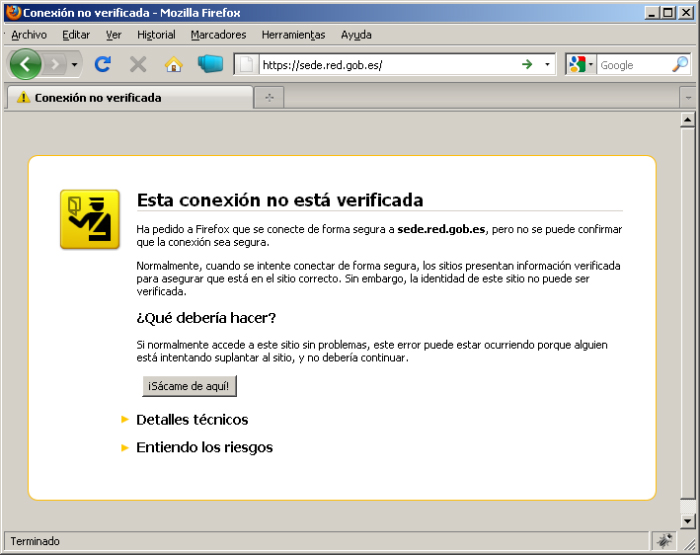The width and height of the screenshot is (700, 555).
Task: Open a new tab with plus button
Action: click(x=269, y=97)
